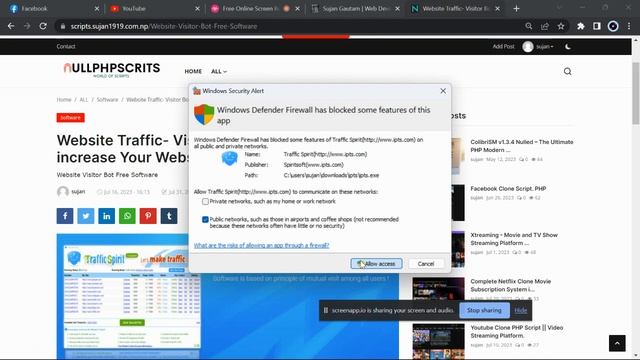The image size is (640, 360).
Task: Share article on Facebook
Action: click(x=65, y=216)
